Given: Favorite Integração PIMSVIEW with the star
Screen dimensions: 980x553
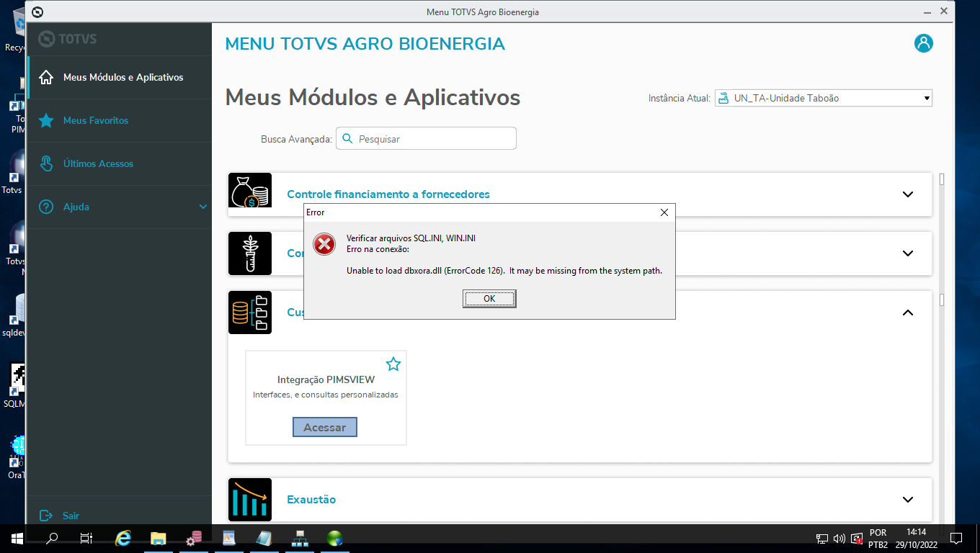Looking at the screenshot, I should [393, 364].
